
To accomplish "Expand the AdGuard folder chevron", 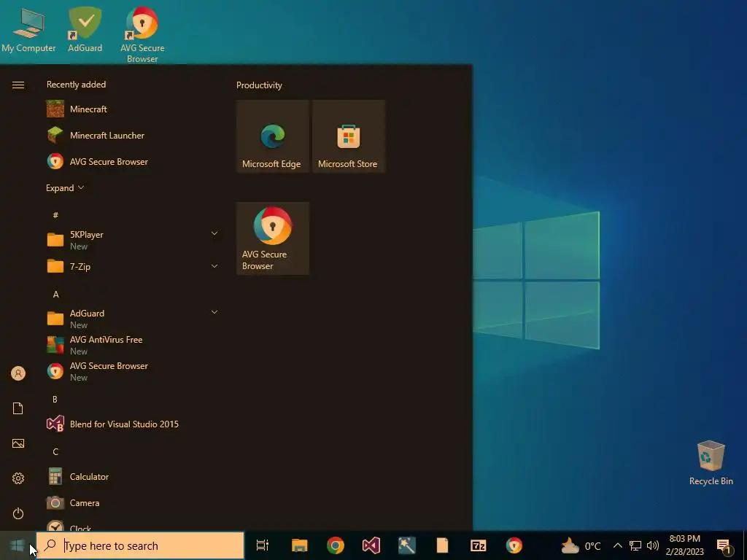I will pos(214,312).
